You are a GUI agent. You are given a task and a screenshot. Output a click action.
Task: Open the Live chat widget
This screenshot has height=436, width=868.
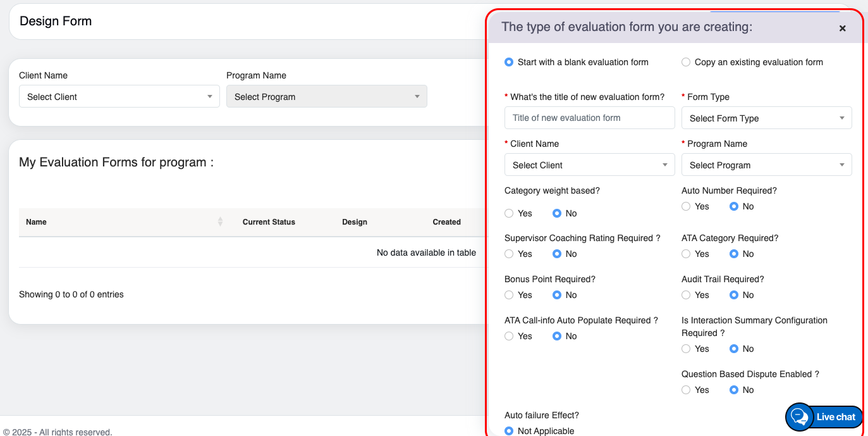[x=824, y=417]
